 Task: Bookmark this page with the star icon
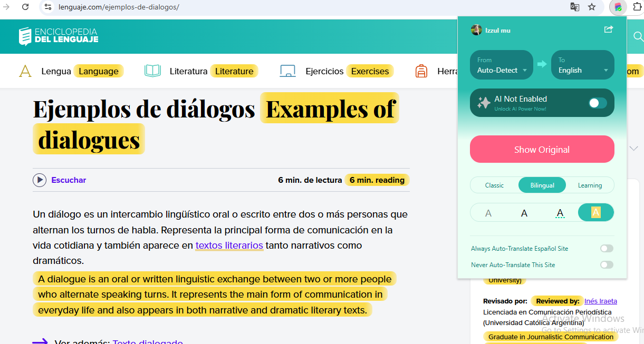coord(592,7)
